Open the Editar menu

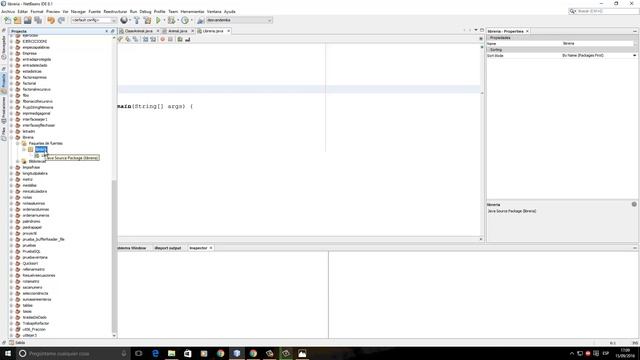point(23,11)
